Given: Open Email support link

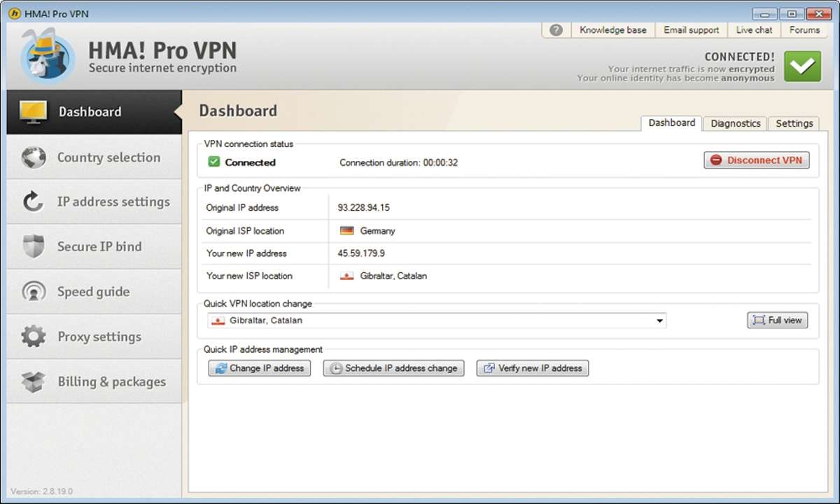Looking at the screenshot, I should tap(692, 30).
